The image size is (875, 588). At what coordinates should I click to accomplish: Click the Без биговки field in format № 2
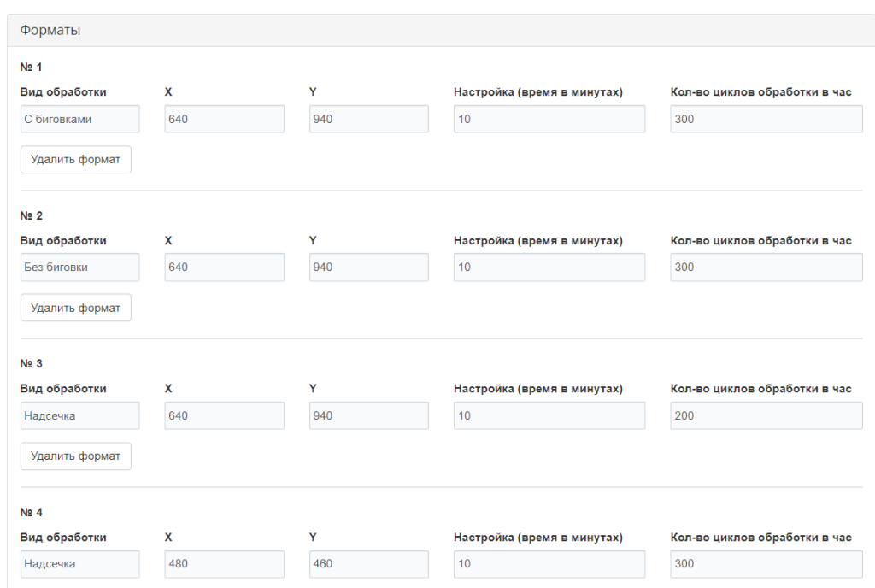coord(79,268)
